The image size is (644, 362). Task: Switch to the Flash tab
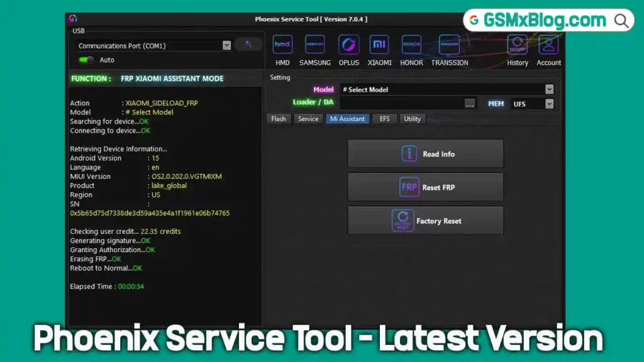279,118
